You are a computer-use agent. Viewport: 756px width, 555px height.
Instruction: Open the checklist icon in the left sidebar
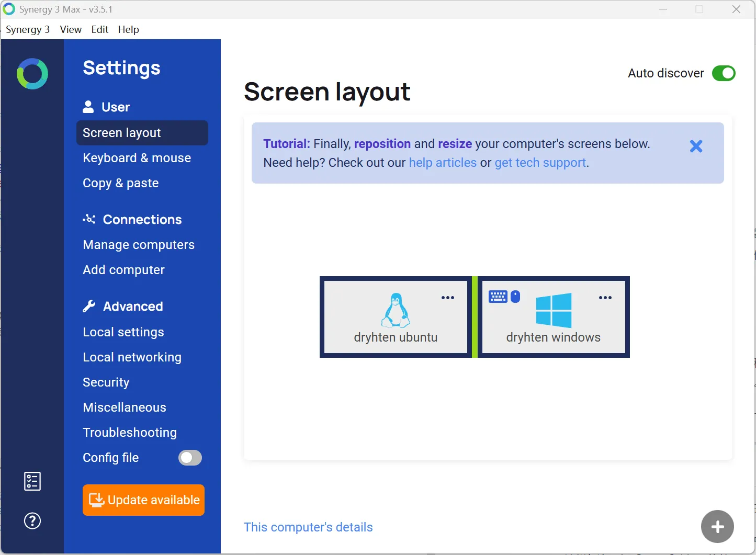pos(32,481)
